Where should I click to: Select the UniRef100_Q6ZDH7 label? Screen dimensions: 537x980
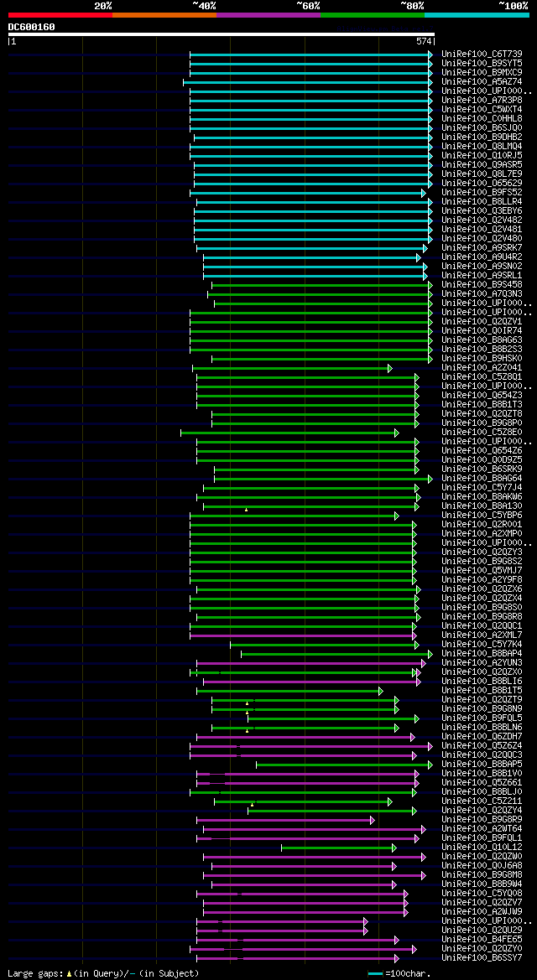(x=482, y=736)
